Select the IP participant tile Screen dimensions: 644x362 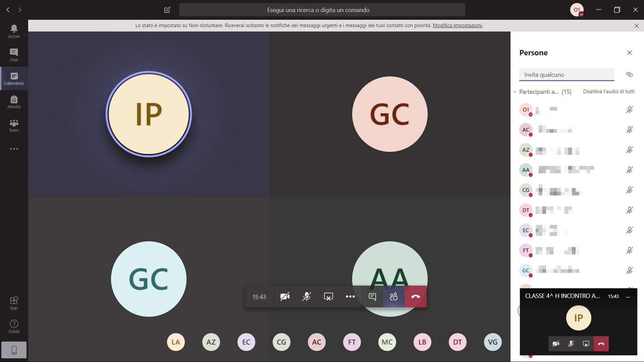tap(149, 114)
